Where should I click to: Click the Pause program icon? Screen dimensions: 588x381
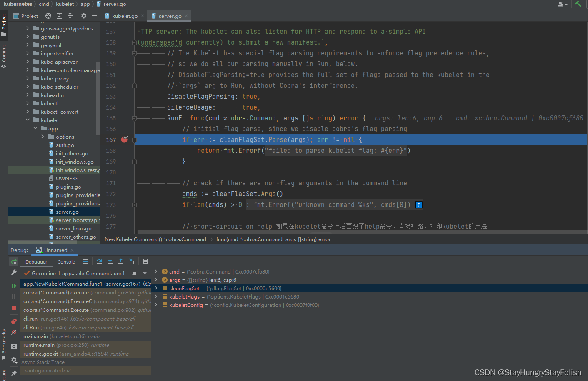(x=14, y=296)
